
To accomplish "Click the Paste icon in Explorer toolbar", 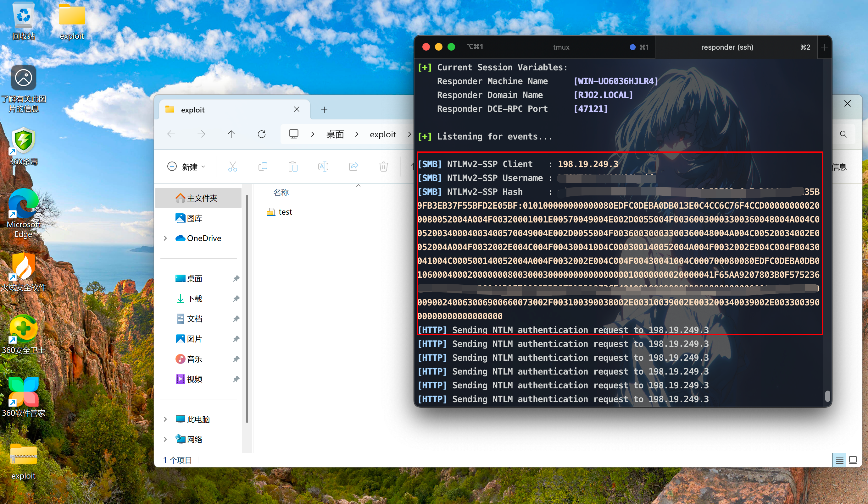I will pos(293,167).
